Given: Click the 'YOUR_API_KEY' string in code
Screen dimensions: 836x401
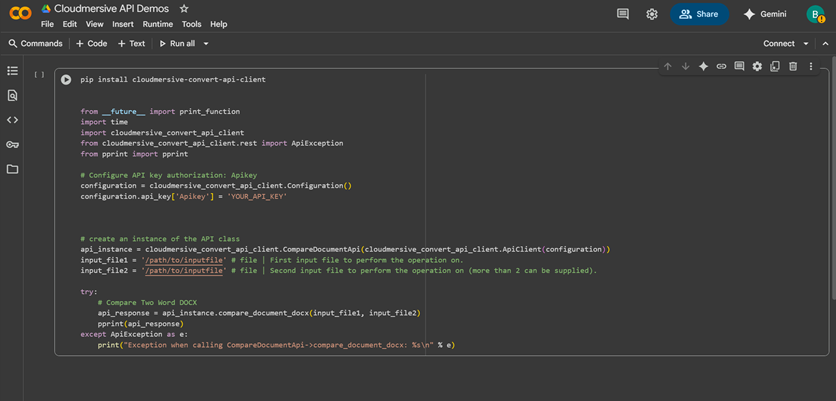Looking at the screenshot, I should point(258,197).
